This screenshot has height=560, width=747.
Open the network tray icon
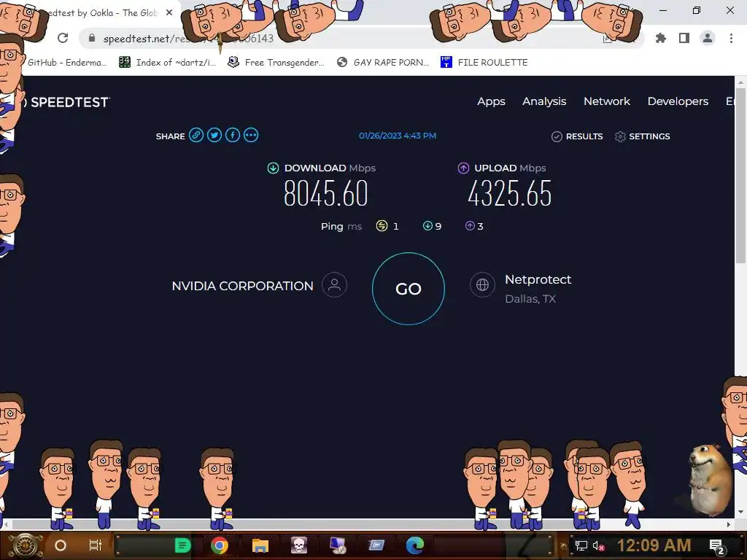pos(581,546)
